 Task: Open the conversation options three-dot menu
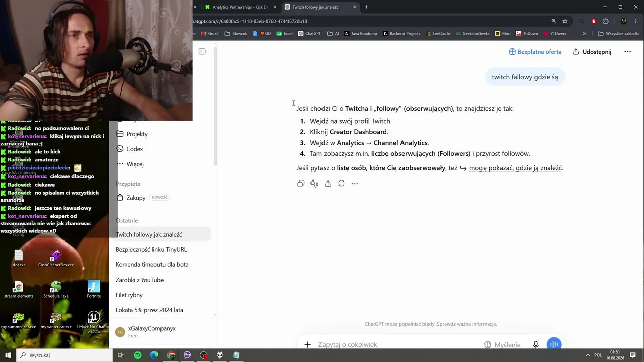click(x=627, y=52)
